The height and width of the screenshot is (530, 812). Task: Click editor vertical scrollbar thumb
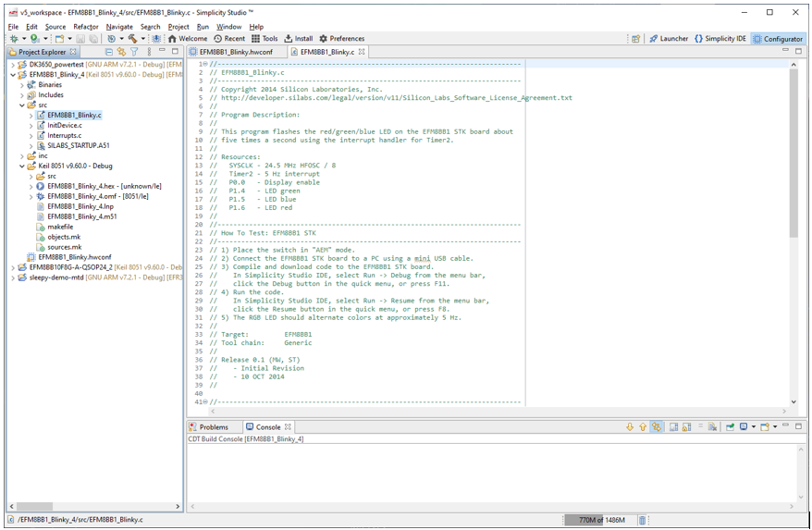[x=794, y=153]
